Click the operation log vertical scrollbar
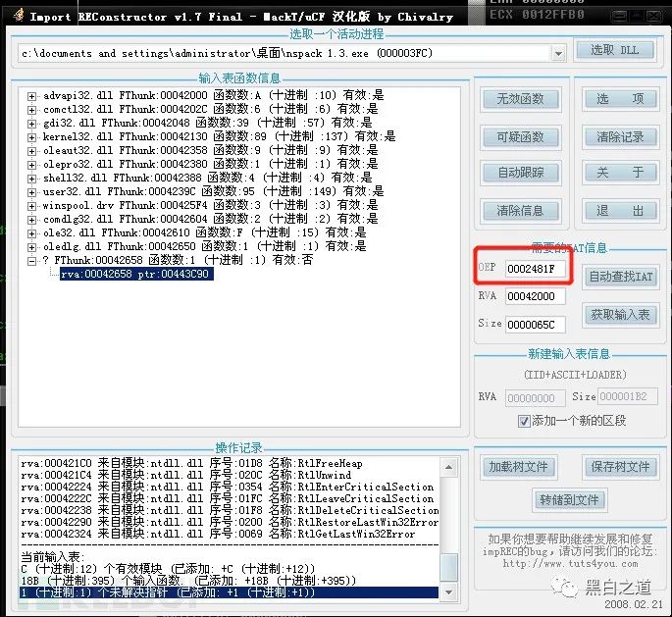 tap(448, 520)
